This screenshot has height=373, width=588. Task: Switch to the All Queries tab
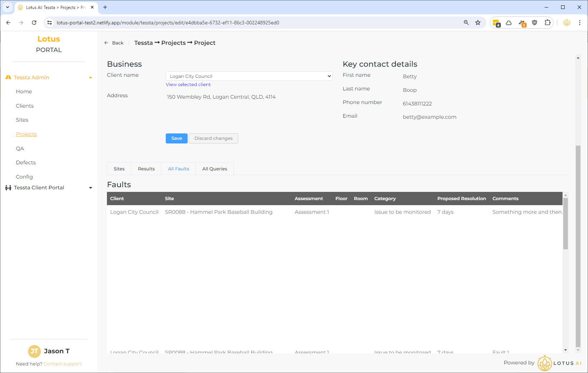tap(215, 169)
